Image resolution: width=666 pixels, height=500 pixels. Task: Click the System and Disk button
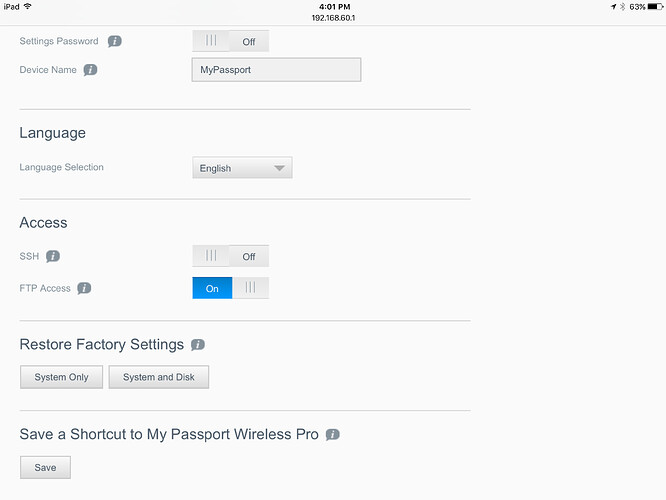[x=158, y=377]
